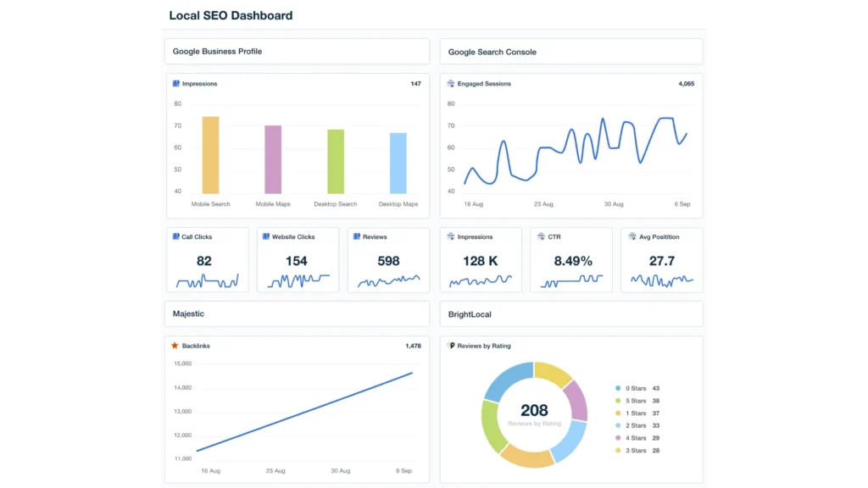
Task: Click the icon beside the bar chart Impressions title
Action: pyautogui.click(x=176, y=84)
